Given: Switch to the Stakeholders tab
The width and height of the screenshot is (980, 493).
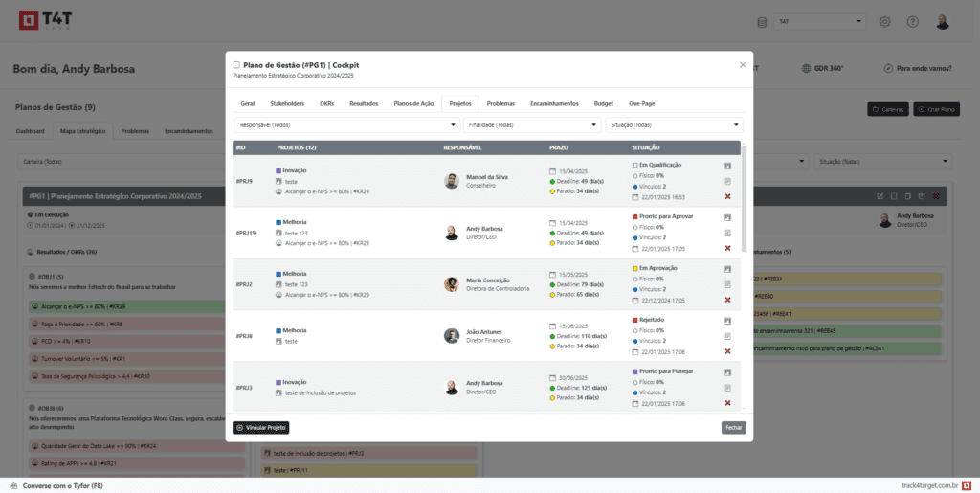Looking at the screenshot, I should tap(287, 103).
